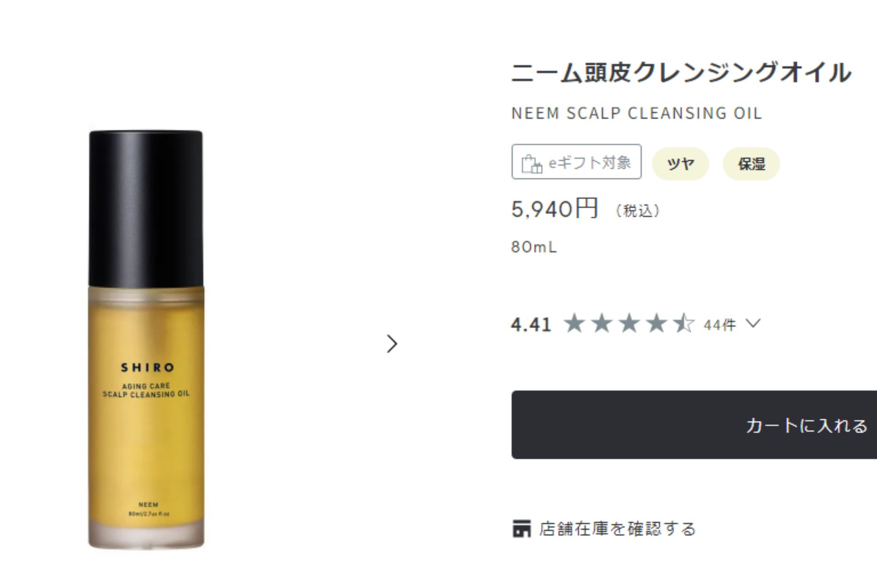Viewport: 877px width, 588px height.
Task: Click the gift bag icon in eギフト badge
Action: (532, 164)
